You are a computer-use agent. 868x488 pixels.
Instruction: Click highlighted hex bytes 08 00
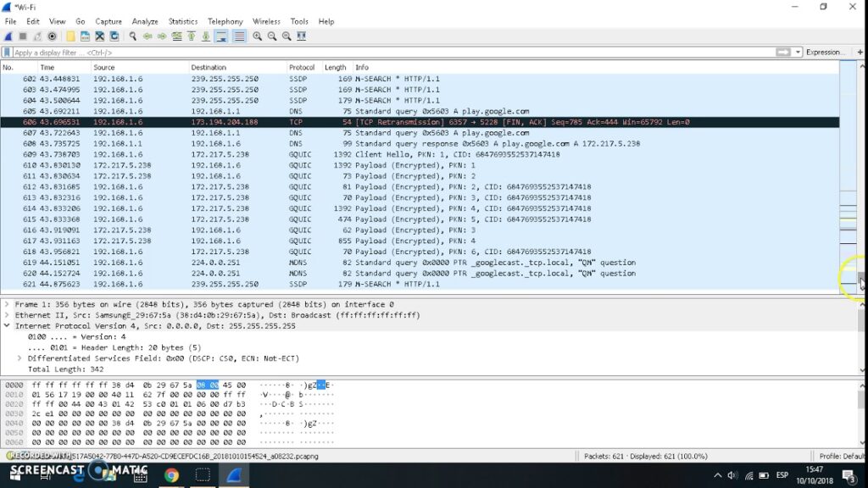click(208, 385)
